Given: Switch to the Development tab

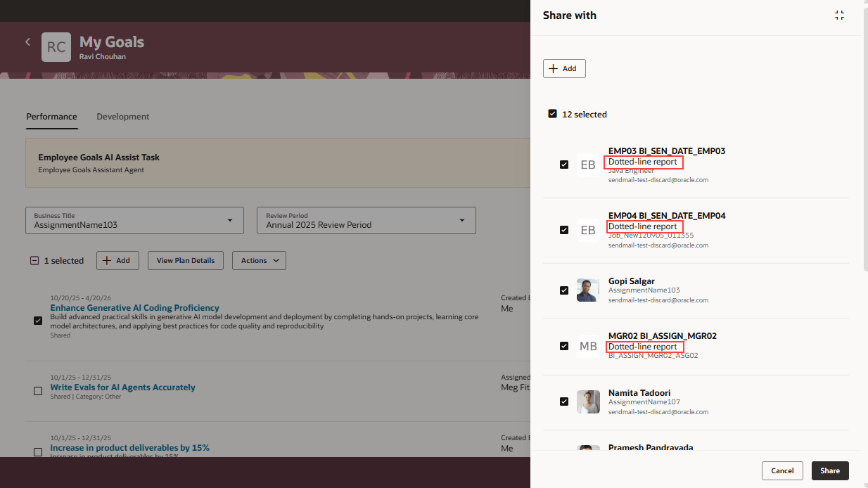Looking at the screenshot, I should (122, 117).
